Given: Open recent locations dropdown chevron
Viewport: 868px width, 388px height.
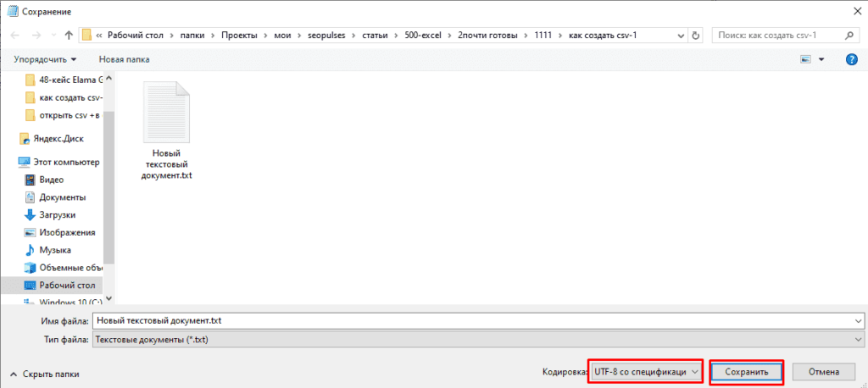Looking at the screenshot, I should coord(52,36).
